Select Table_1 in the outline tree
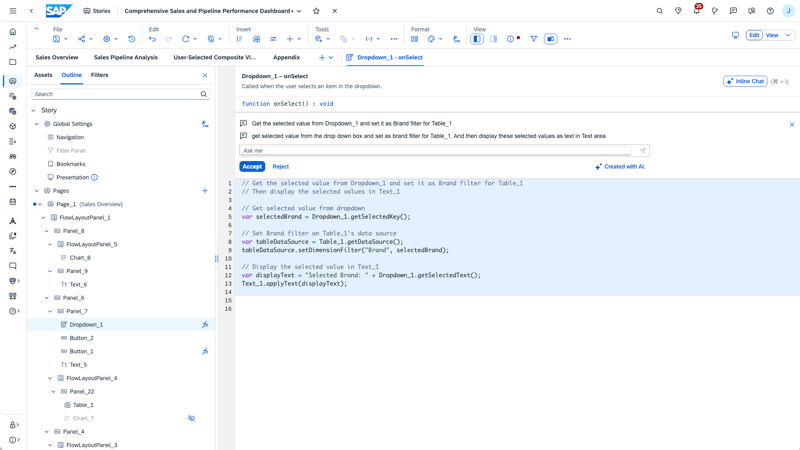 coord(83,405)
